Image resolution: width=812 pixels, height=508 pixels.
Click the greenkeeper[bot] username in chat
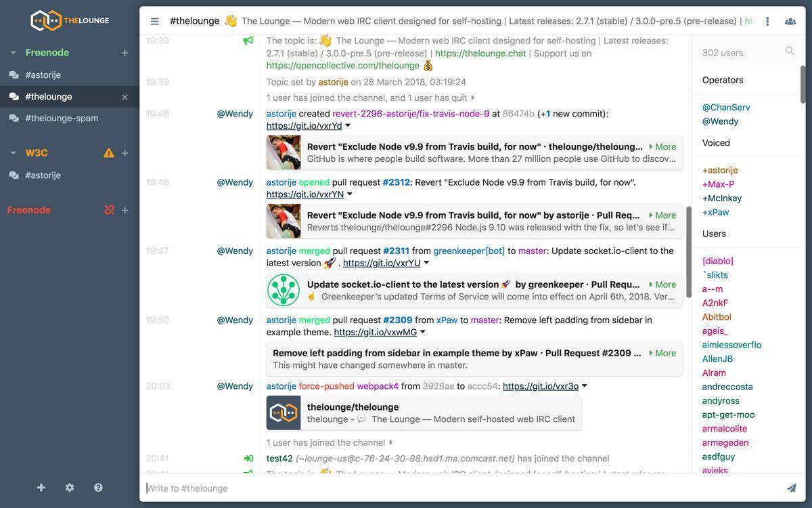tap(469, 251)
